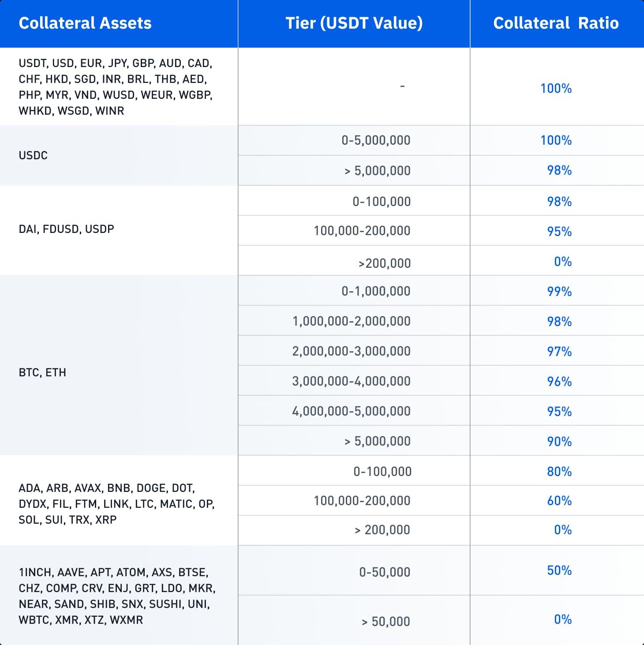Click the 1,000,000-2,000,000 tier cell
644x645 pixels.
click(351, 321)
